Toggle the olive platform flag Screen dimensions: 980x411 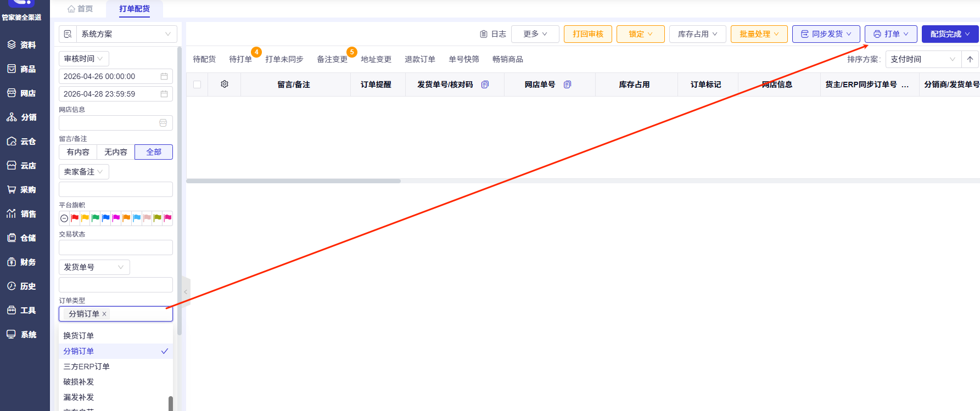(158, 218)
